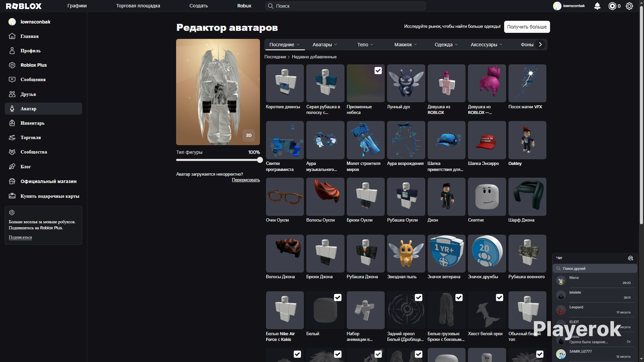Adjust the Тип фигуры slider handle
644x362 pixels.
(x=260, y=160)
